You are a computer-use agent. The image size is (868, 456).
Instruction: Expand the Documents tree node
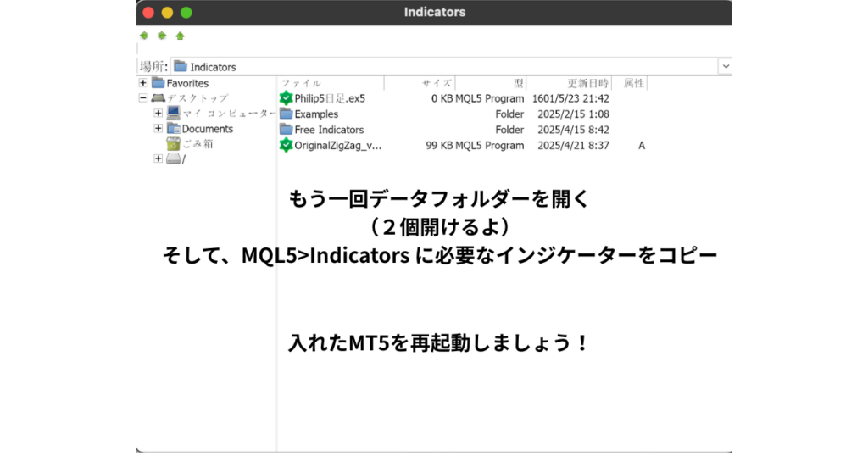(x=159, y=129)
